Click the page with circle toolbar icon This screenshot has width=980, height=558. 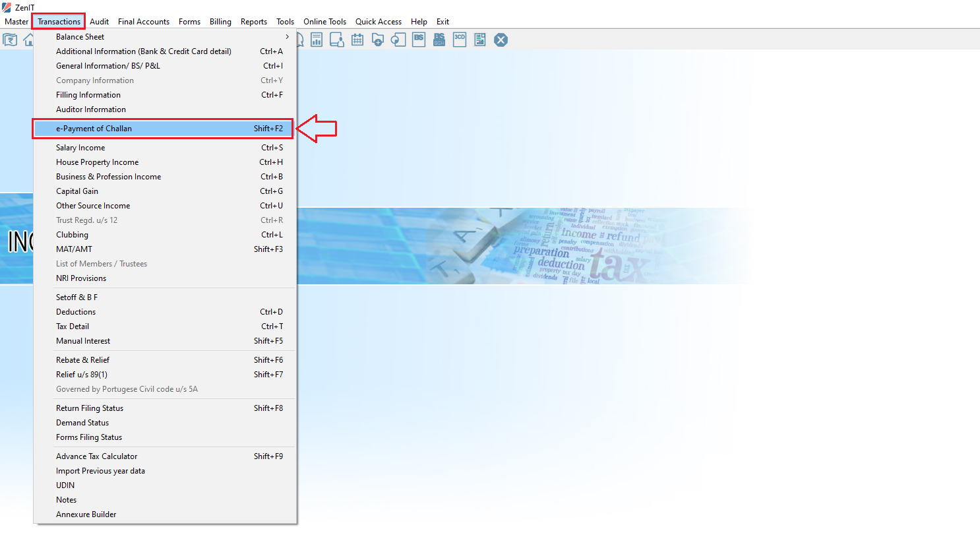398,40
